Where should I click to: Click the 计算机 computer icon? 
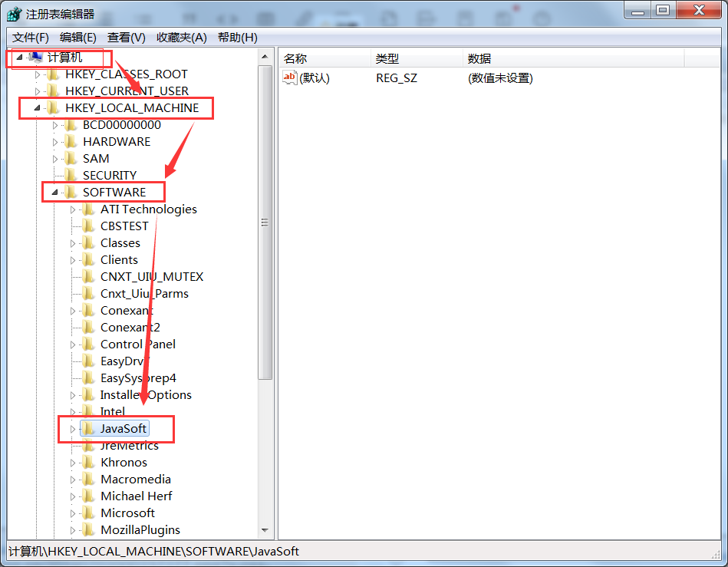click(35, 57)
